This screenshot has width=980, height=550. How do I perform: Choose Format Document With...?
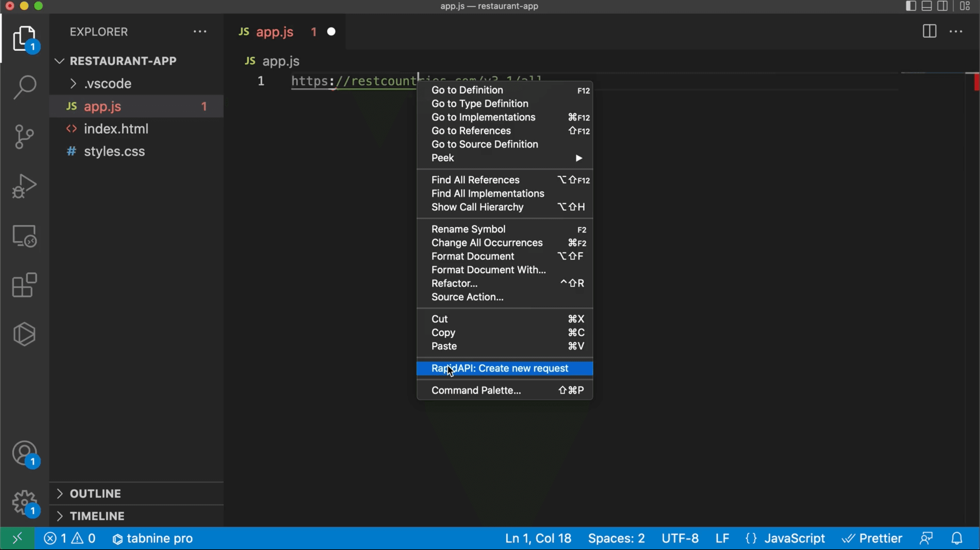tap(505, 270)
